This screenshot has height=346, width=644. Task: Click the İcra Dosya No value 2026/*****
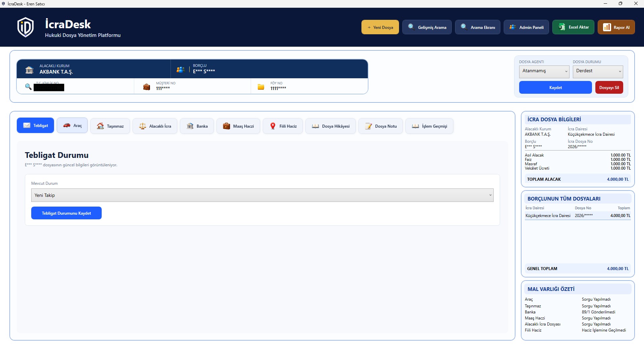(577, 147)
